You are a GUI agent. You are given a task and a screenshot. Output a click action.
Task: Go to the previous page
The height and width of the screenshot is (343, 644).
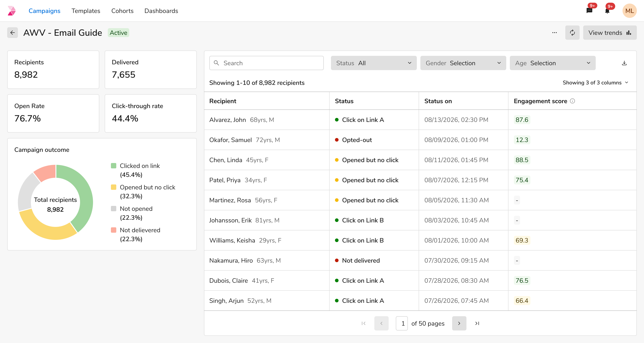click(x=381, y=323)
